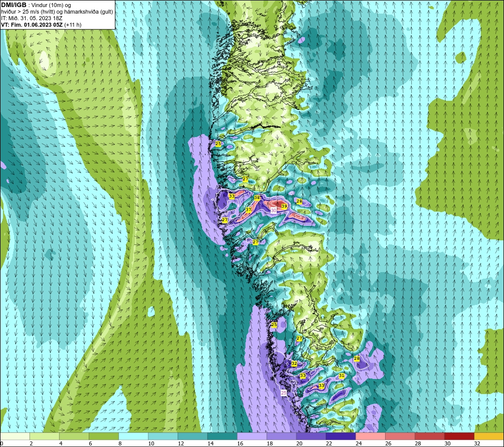
Task: Click the legend tick number 16
Action: (x=240, y=444)
